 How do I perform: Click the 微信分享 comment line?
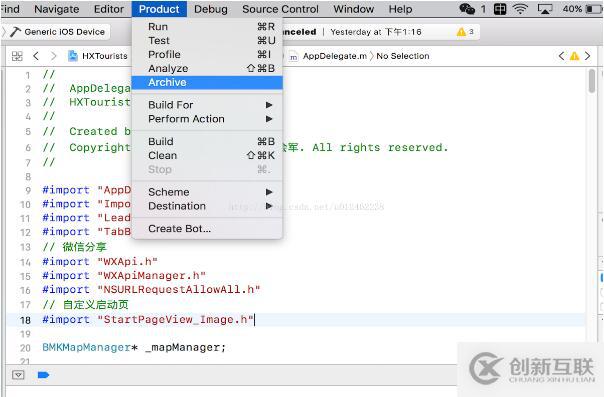tap(74, 247)
